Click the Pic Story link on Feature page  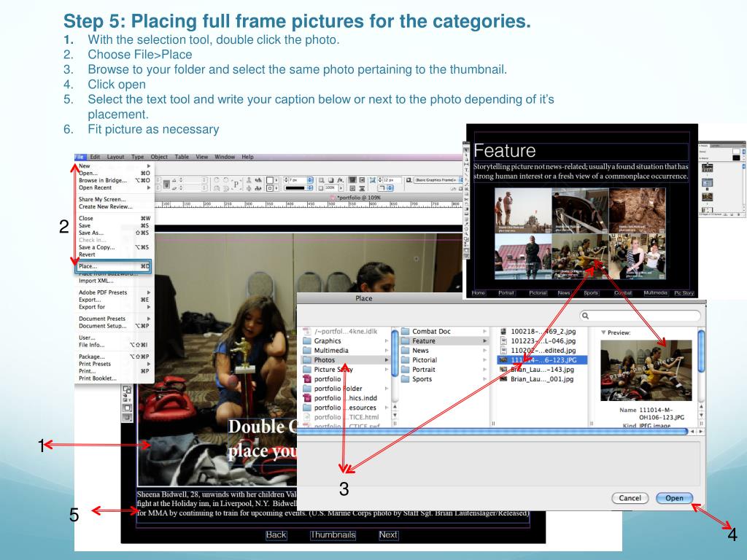point(684,293)
